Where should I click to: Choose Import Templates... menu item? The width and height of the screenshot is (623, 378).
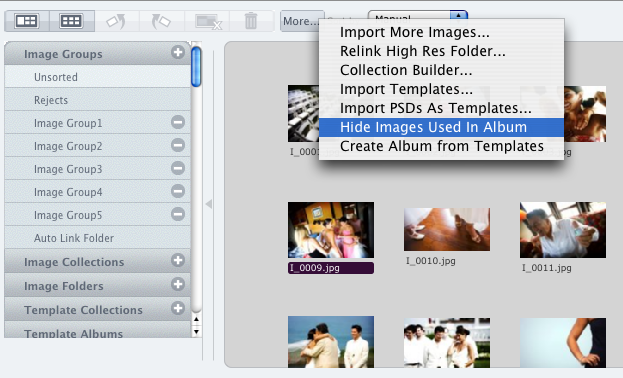click(441, 89)
